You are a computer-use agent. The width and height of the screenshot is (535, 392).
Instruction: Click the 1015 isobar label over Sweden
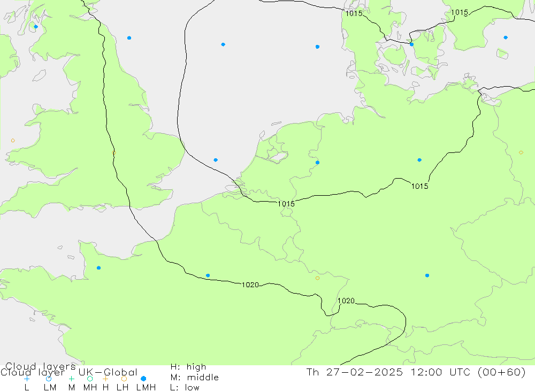[460, 13]
